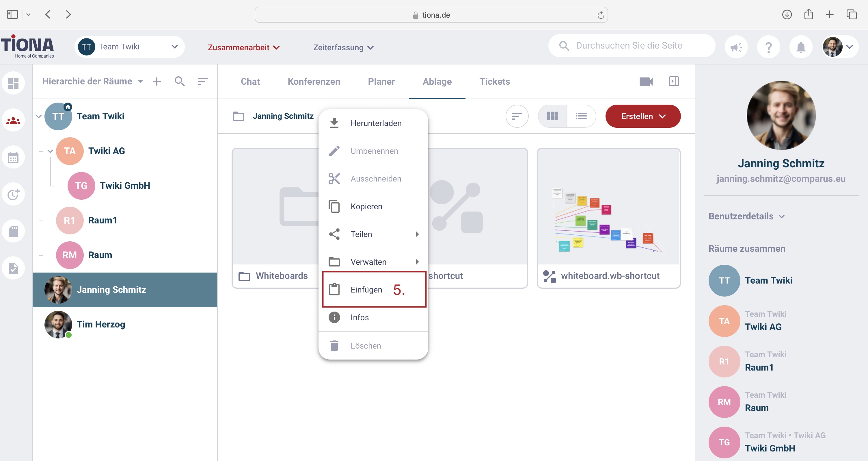Open the time tracking clock-plus sidebar icon

point(13,194)
